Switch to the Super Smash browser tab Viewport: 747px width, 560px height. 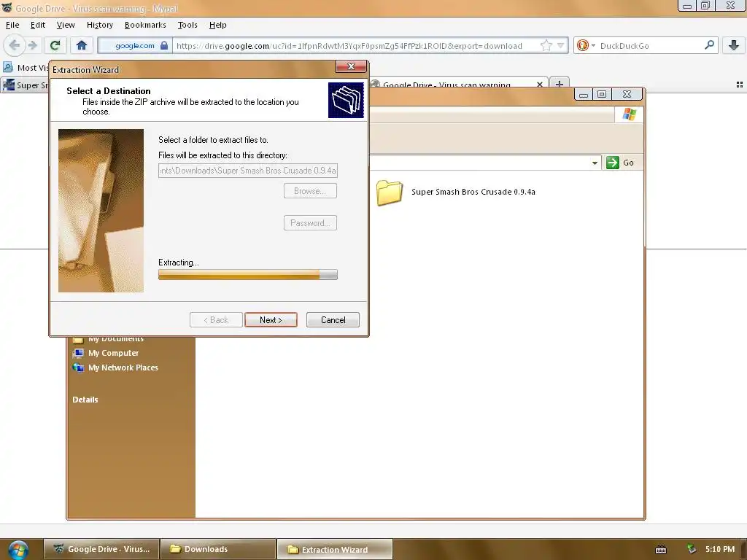click(x=25, y=85)
